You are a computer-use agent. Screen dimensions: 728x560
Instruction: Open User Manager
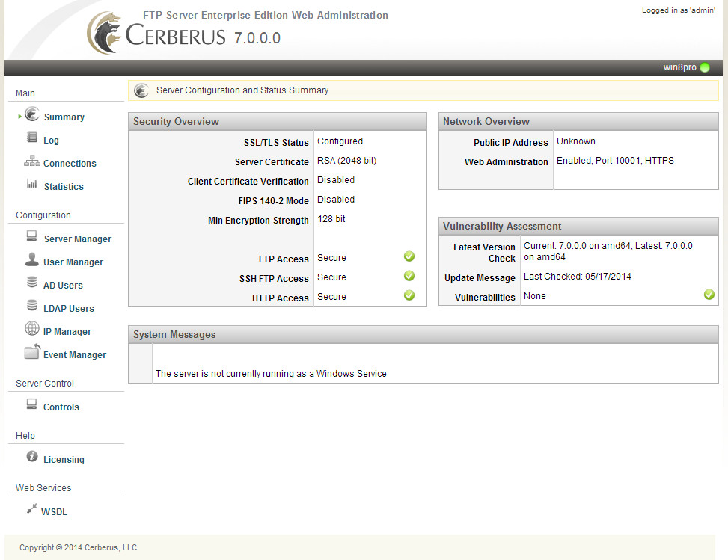click(x=73, y=262)
